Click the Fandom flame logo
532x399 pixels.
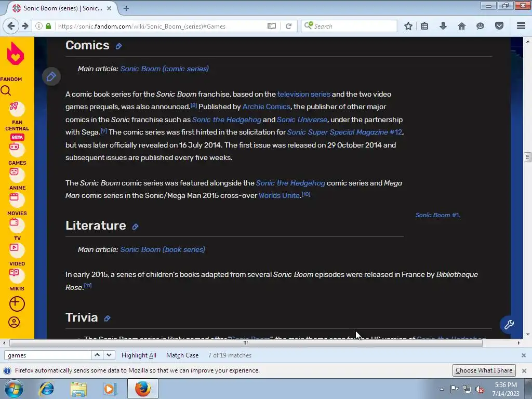tap(15, 54)
